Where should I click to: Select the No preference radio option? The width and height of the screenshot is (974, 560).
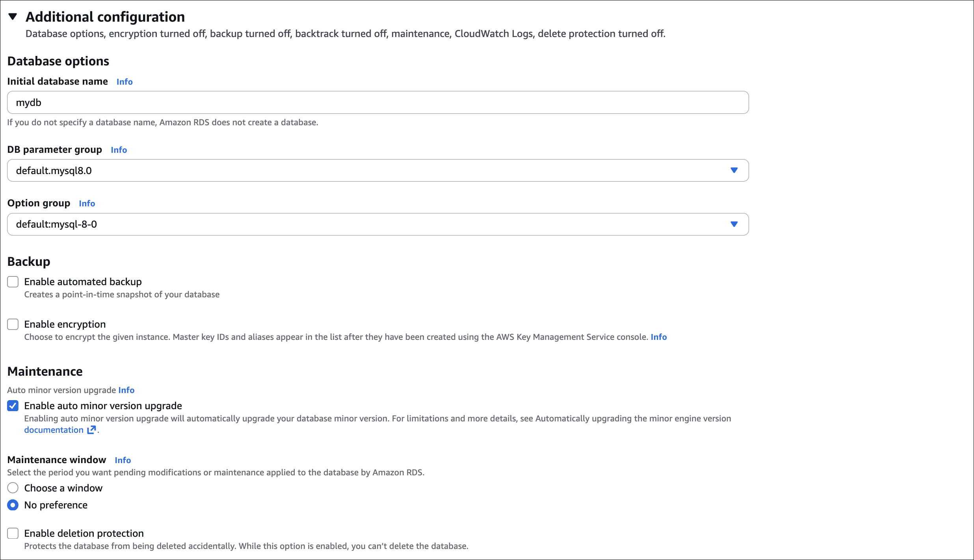[x=13, y=505]
